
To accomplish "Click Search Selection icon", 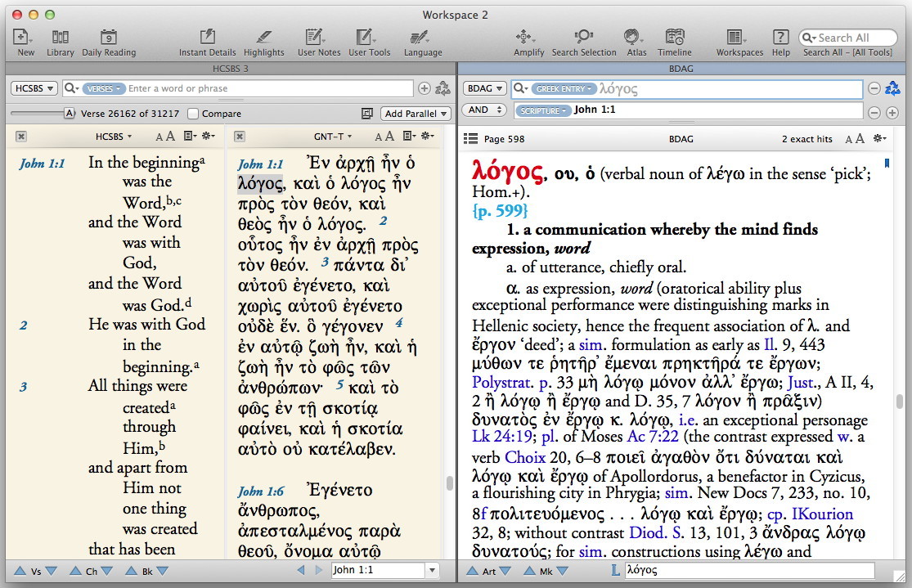I will click(x=584, y=37).
